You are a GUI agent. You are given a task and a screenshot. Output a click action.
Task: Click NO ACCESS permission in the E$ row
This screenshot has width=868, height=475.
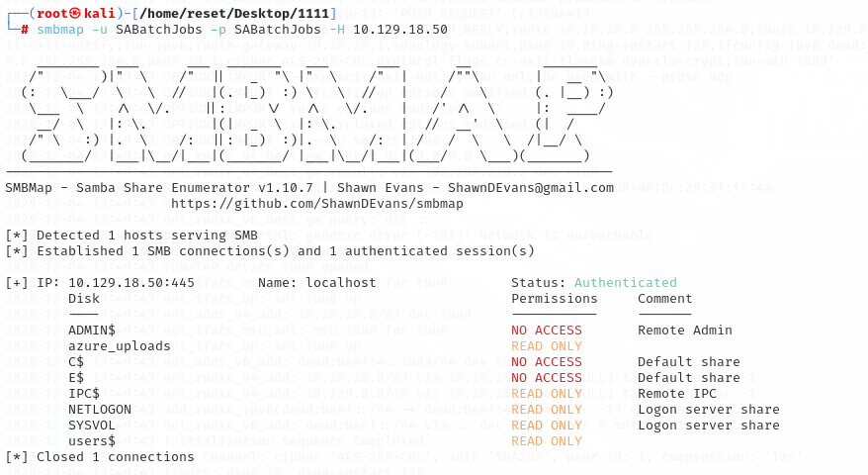coord(547,378)
